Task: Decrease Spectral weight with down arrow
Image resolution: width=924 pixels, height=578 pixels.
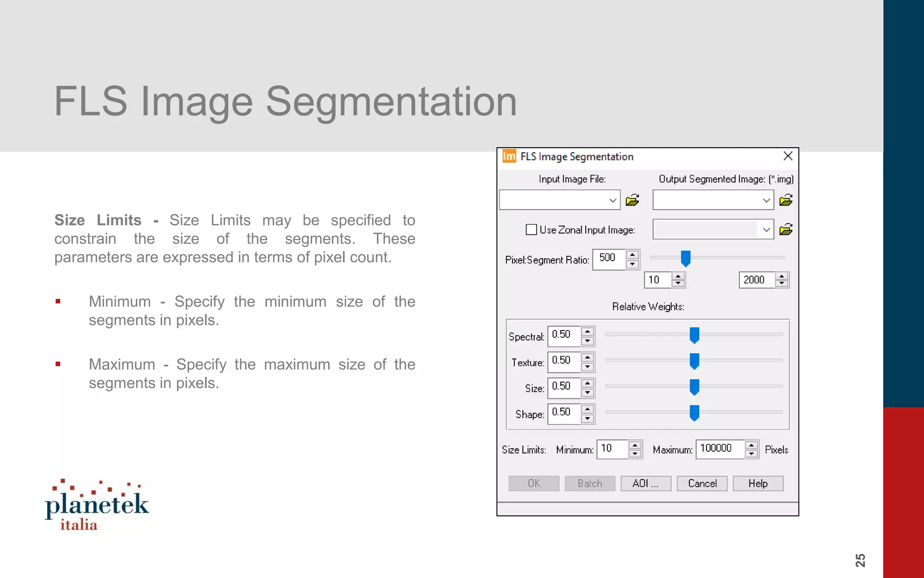Action: click(x=587, y=341)
